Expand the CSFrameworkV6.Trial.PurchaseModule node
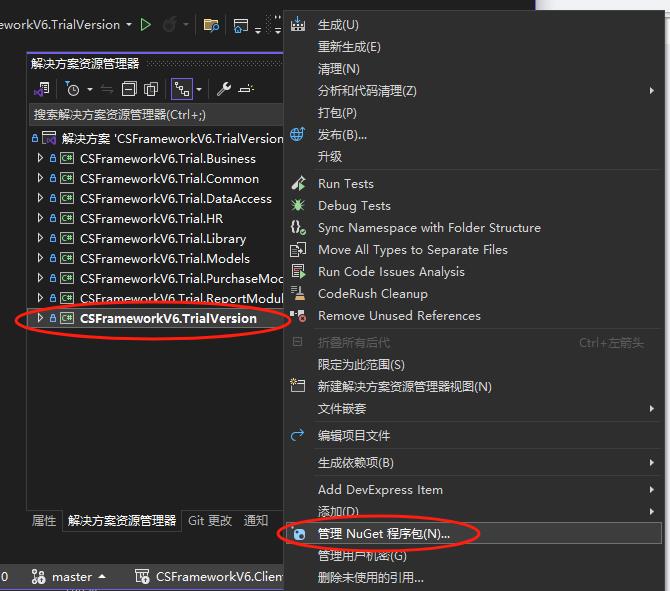Viewport: 670px width, 591px height. tap(40, 278)
